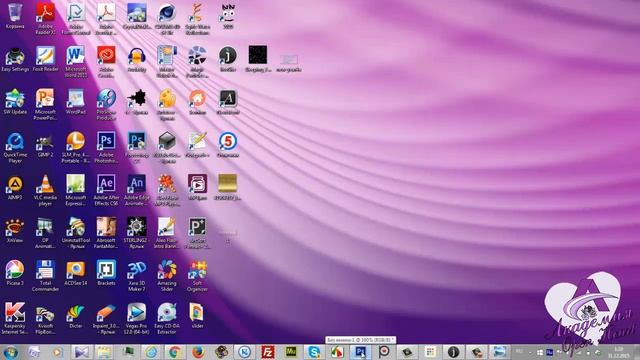
Task: Open WordPad desktop shortcut
Action: point(76,102)
